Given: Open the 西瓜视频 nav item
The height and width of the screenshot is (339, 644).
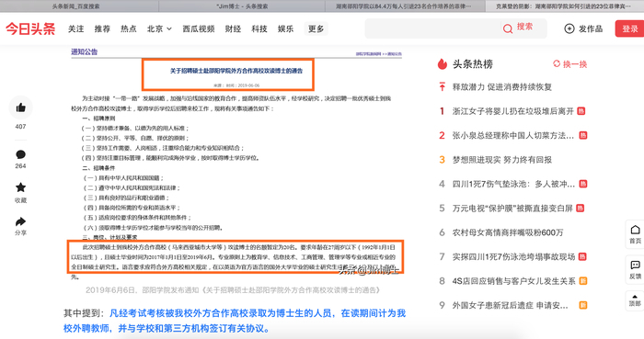Looking at the screenshot, I should (x=199, y=28).
